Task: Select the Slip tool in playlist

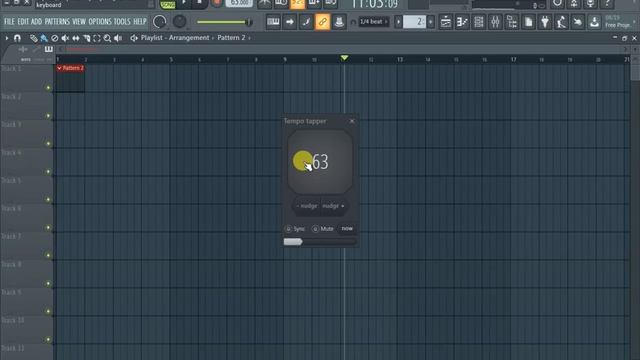Action: click(76, 38)
